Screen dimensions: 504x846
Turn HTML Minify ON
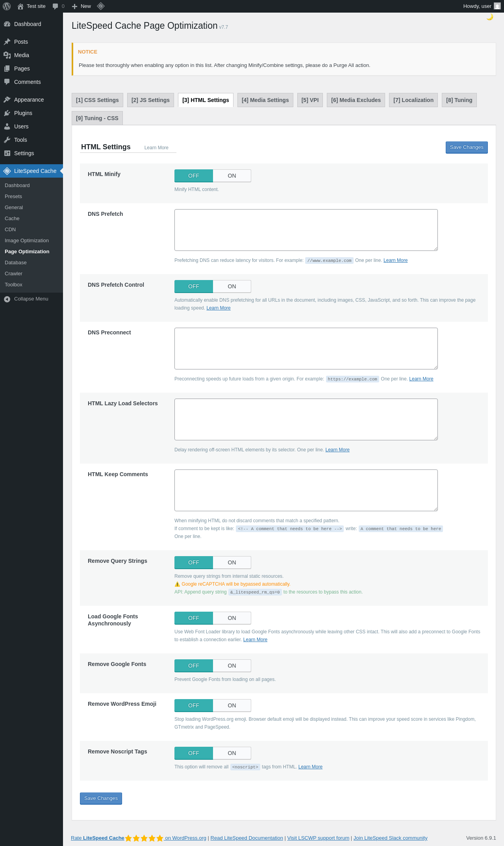(x=232, y=176)
